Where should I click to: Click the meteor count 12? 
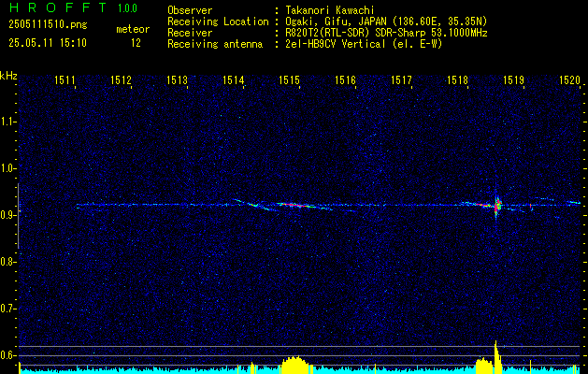tap(136, 43)
